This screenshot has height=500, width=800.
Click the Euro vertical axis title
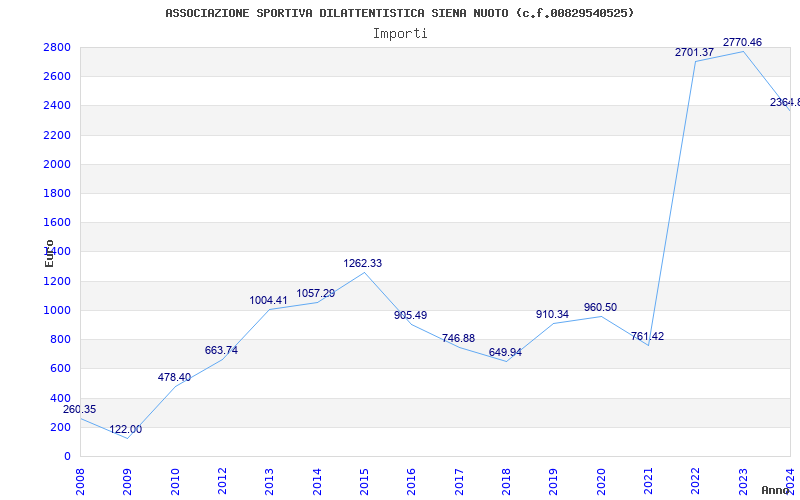[x=49, y=253]
